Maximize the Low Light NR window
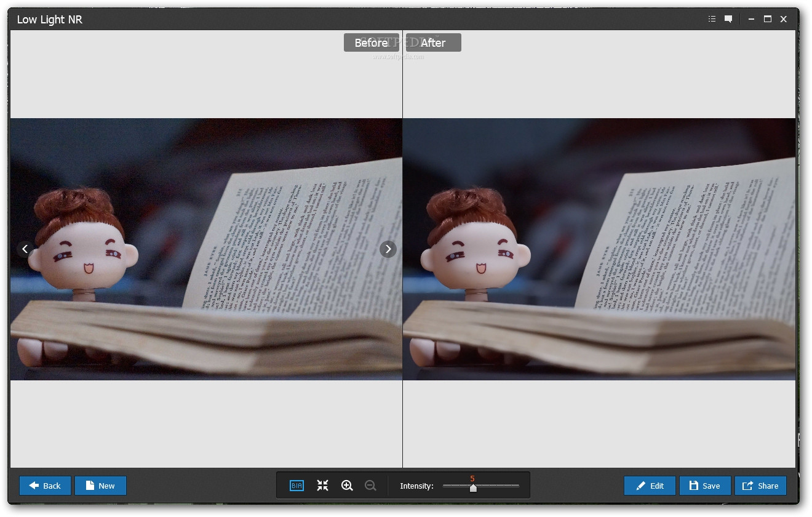The width and height of the screenshot is (812, 517). tap(768, 19)
